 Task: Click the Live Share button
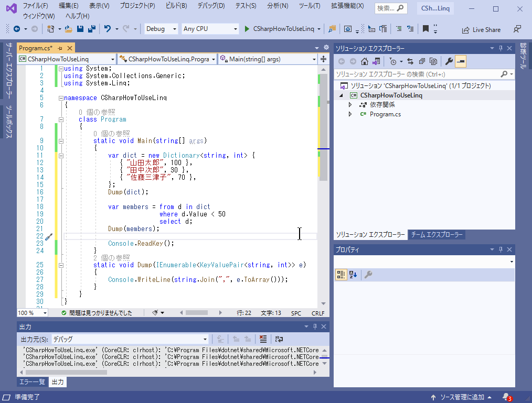(x=482, y=30)
